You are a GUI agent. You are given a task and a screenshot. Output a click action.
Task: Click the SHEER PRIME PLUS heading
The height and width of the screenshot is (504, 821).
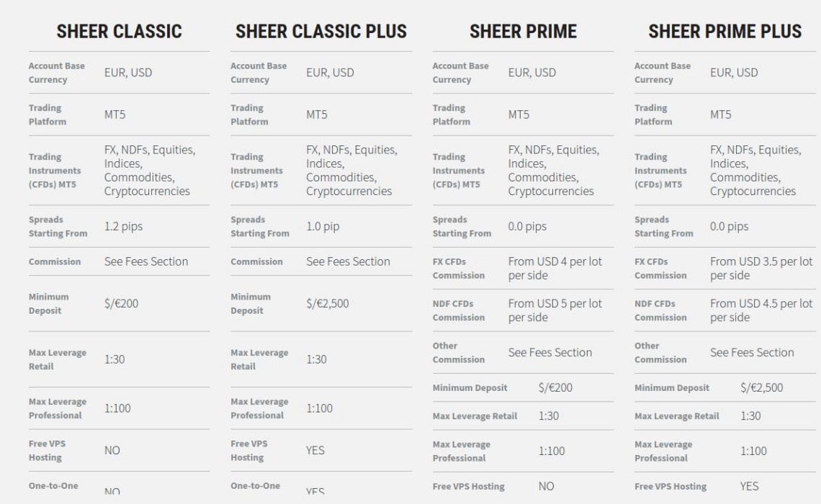tap(724, 32)
